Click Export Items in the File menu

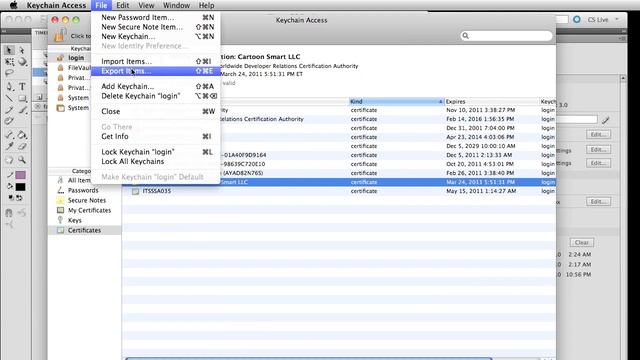156,71
